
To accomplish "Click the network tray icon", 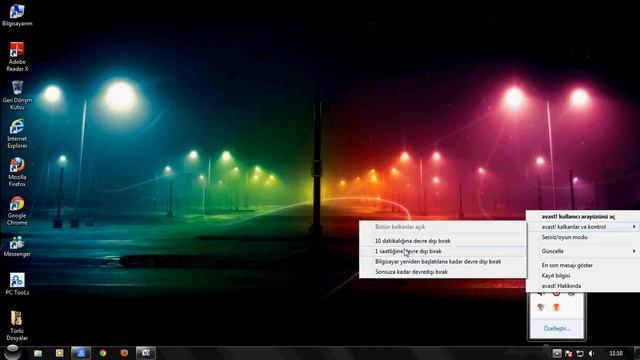I will 580,353.
